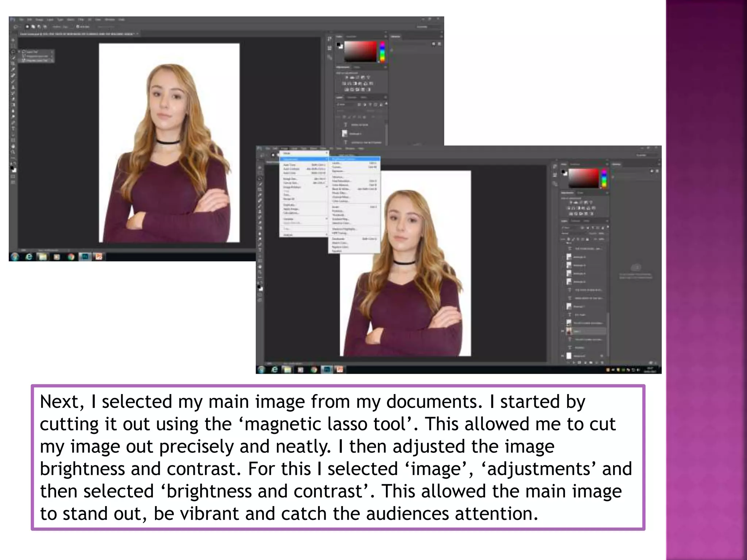The image size is (747, 560).
Task: Expand the Variables submenu in the Image menu
Action: (x=304, y=219)
